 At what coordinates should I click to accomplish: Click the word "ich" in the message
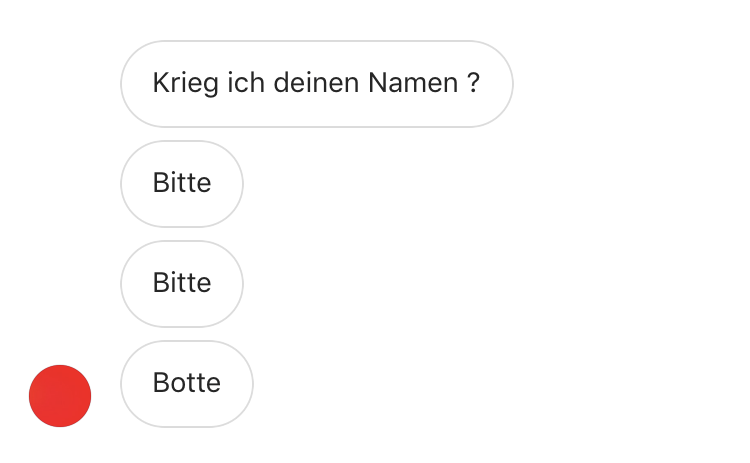pos(238,84)
